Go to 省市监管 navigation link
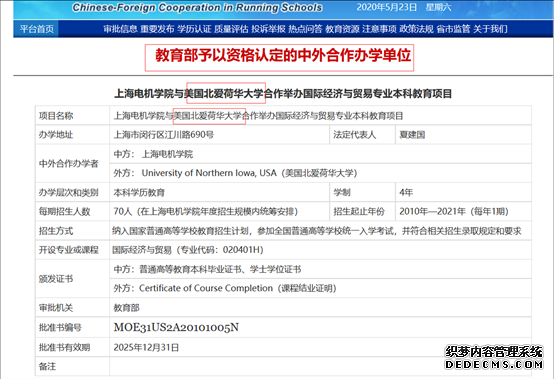 453,29
